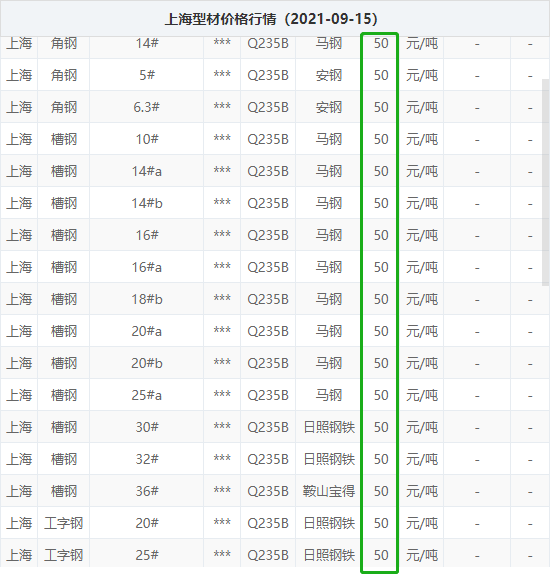Click the 鞍山宝得 manufacturer cell
This screenshot has width=551, height=575.
pos(329,491)
